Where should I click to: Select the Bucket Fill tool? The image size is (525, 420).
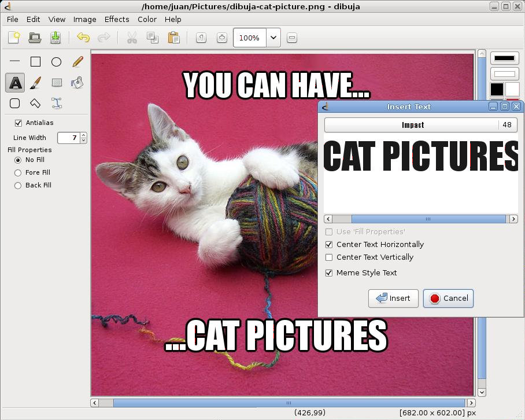point(77,82)
